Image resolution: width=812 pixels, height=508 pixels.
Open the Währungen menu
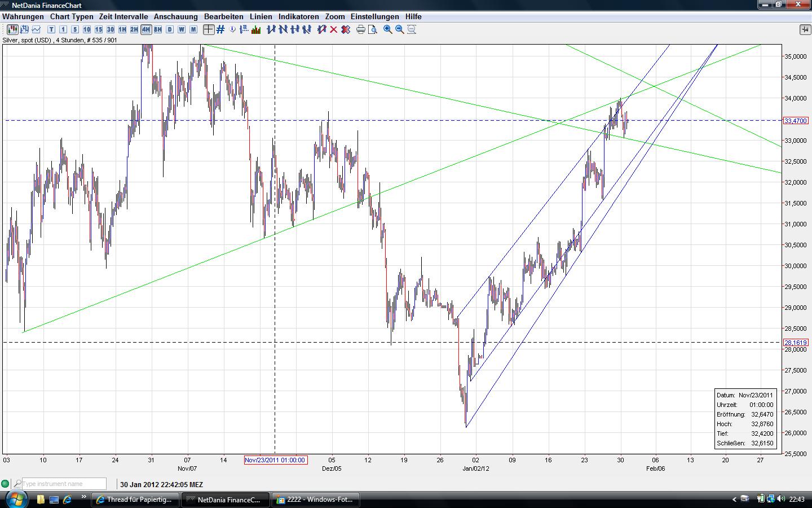click(x=23, y=16)
